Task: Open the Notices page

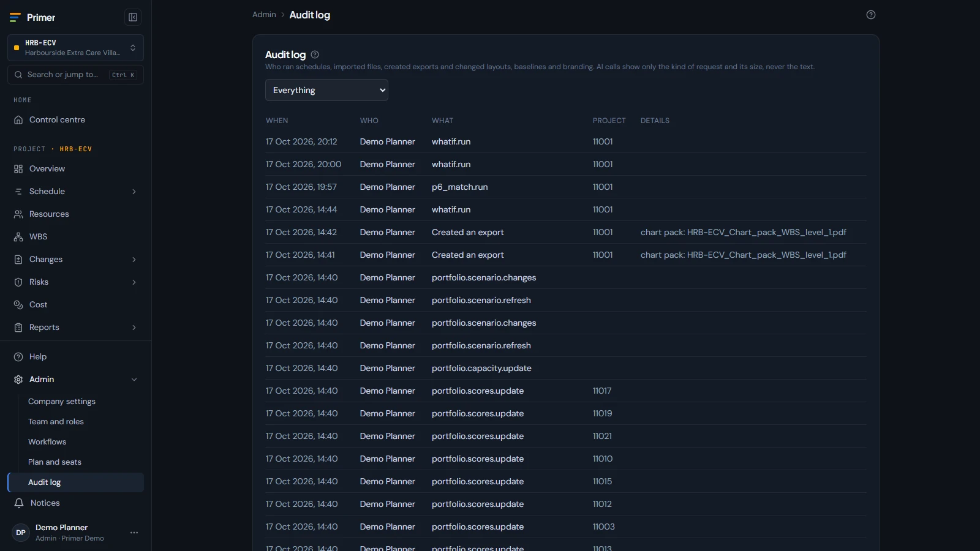Action: (x=45, y=503)
